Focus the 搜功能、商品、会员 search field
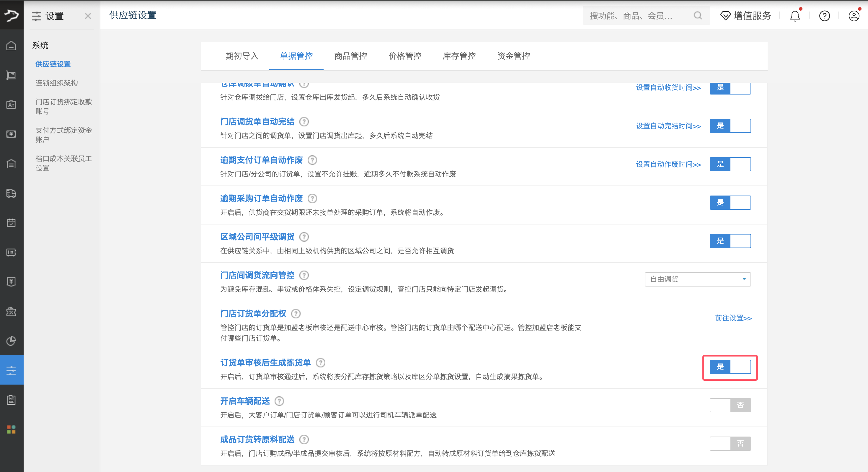This screenshot has height=472, width=868. (x=639, y=16)
